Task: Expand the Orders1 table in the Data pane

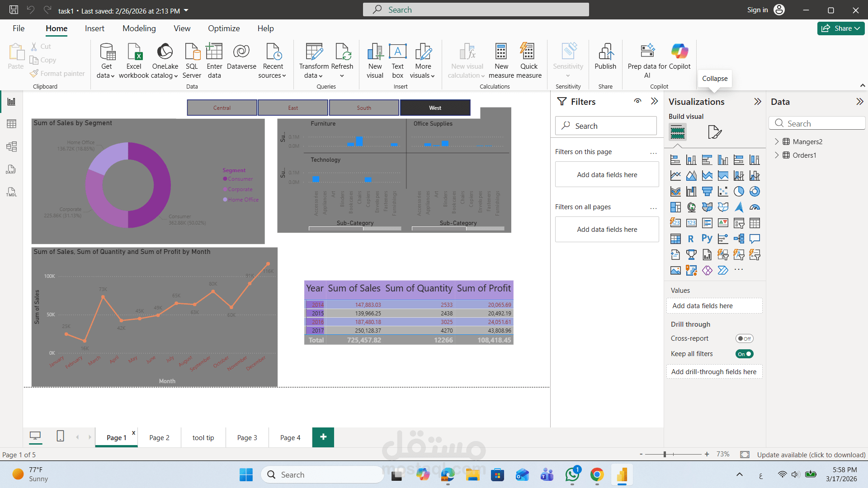Action: pos(777,155)
